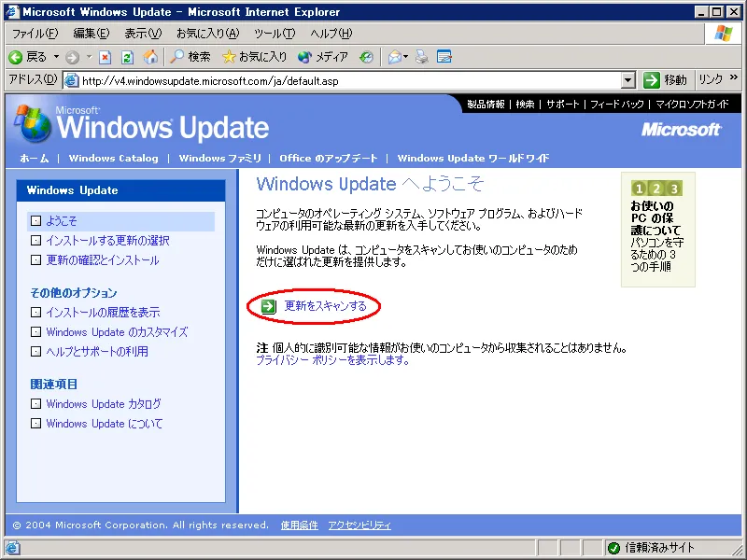This screenshot has height=560, width=747.
Task: Click the Go (移動) button
Action: [x=666, y=80]
